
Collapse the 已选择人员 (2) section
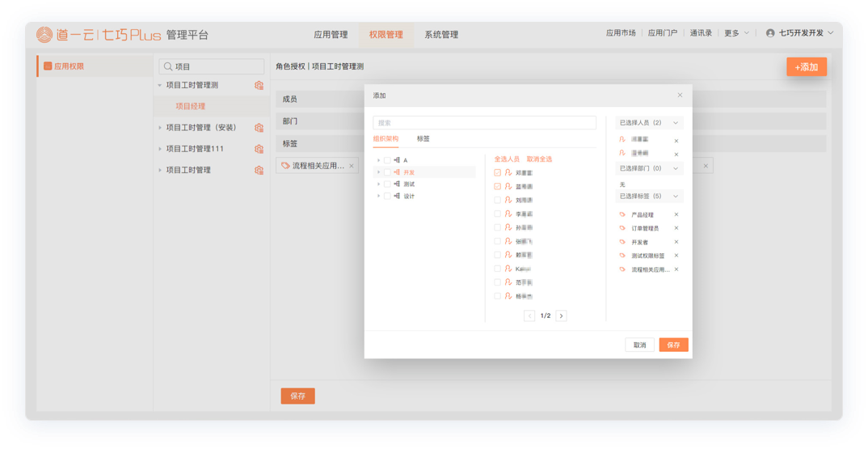click(676, 123)
